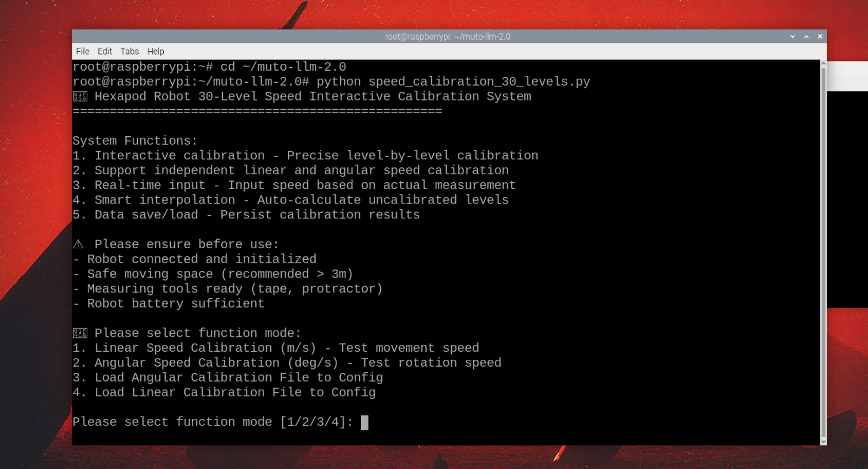Click the line "Robot connected and initialized"

point(194,259)
